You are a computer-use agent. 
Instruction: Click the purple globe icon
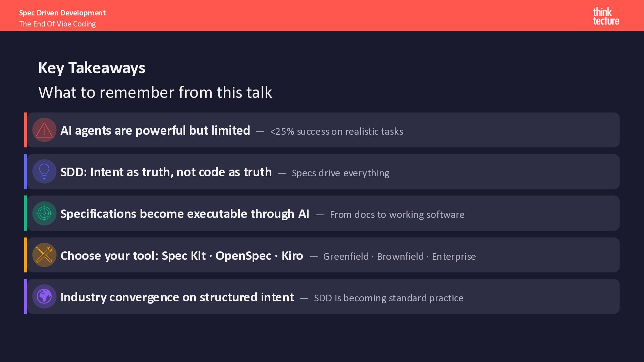coord(44,296)
